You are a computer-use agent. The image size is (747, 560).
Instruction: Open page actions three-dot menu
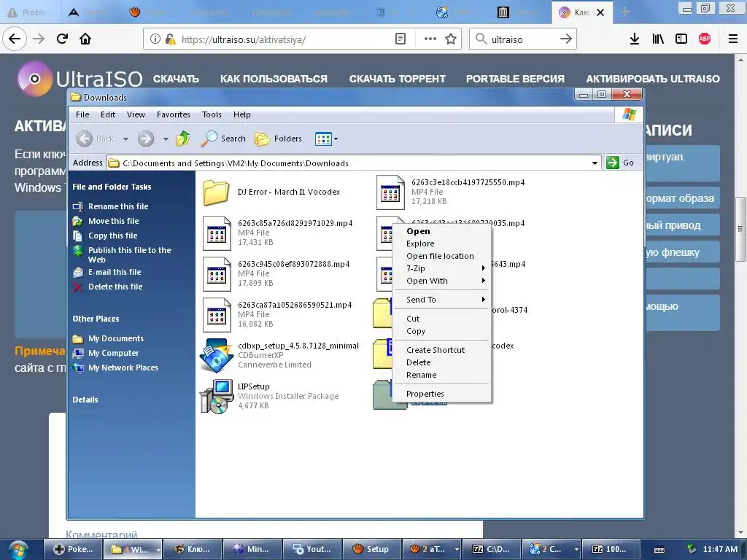pyautogui.click(x=430, y=39)
